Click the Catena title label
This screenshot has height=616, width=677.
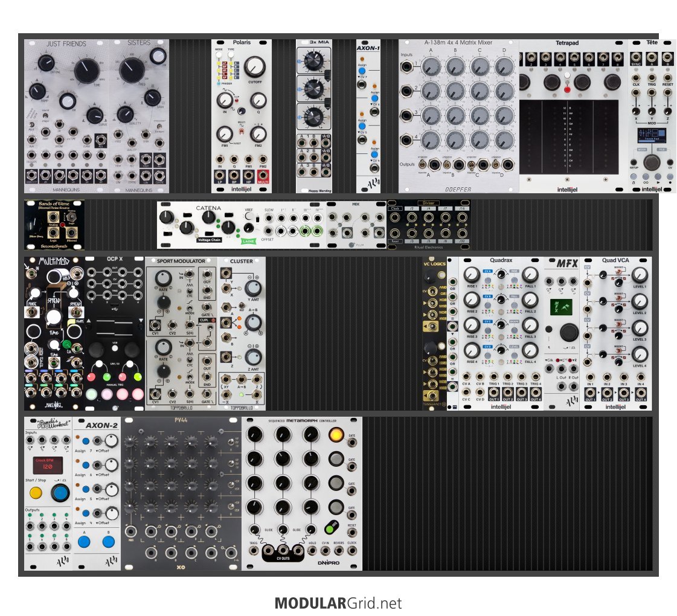208,208
